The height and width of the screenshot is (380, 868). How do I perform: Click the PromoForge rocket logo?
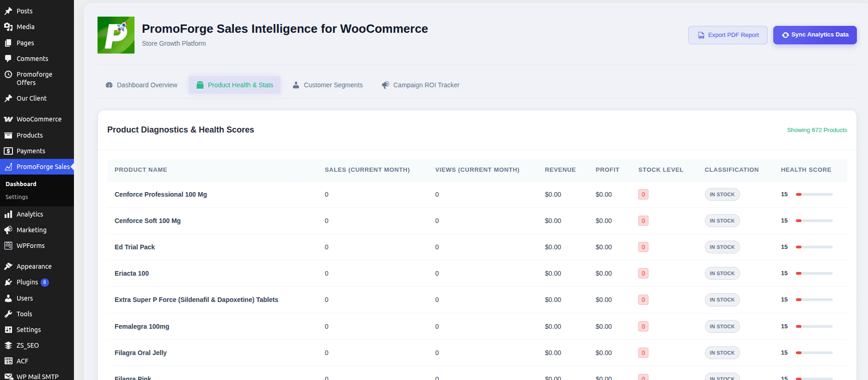point(116,35)
